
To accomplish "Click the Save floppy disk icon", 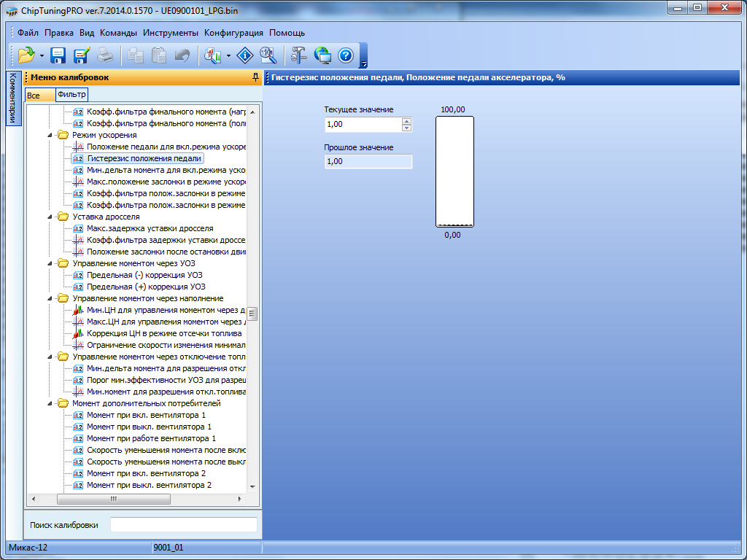I will 58,55.
